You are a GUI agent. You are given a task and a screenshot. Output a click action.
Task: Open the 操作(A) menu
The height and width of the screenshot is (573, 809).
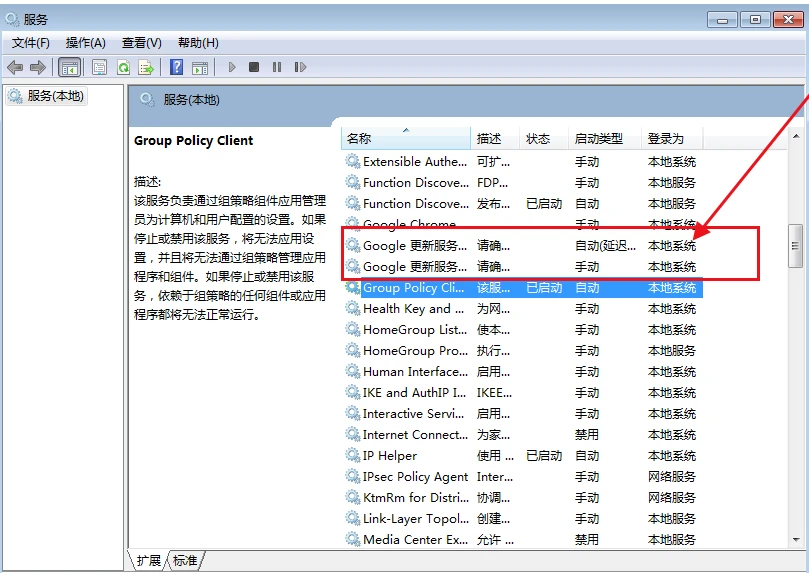[x=86, y=43]
